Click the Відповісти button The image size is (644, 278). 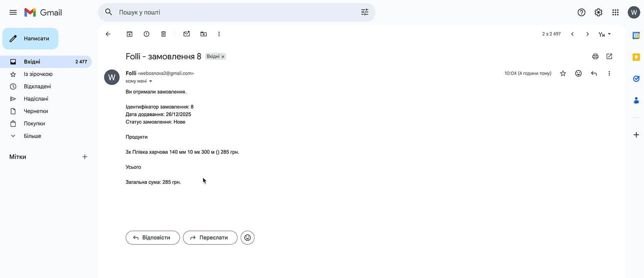click(x=153, y=237)
